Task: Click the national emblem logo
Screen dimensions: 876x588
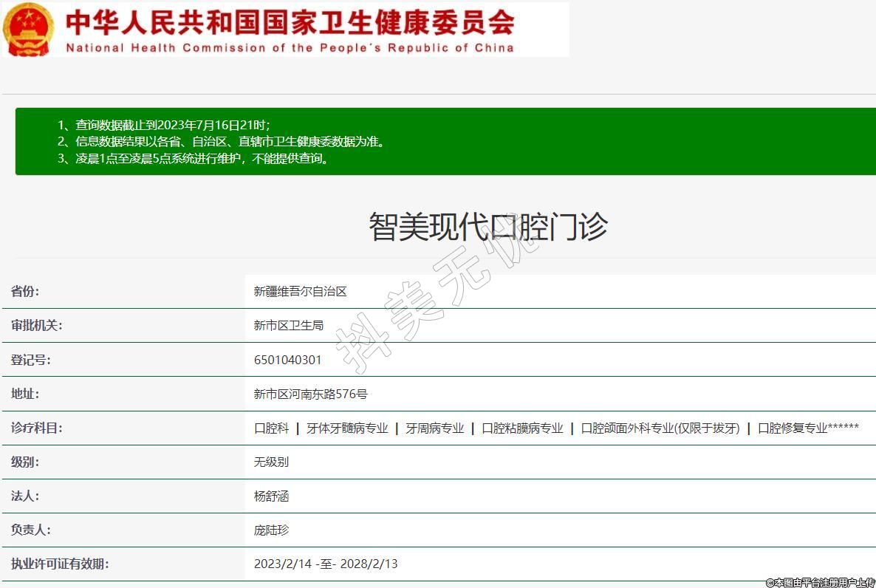Action: (x=28, y=30)
